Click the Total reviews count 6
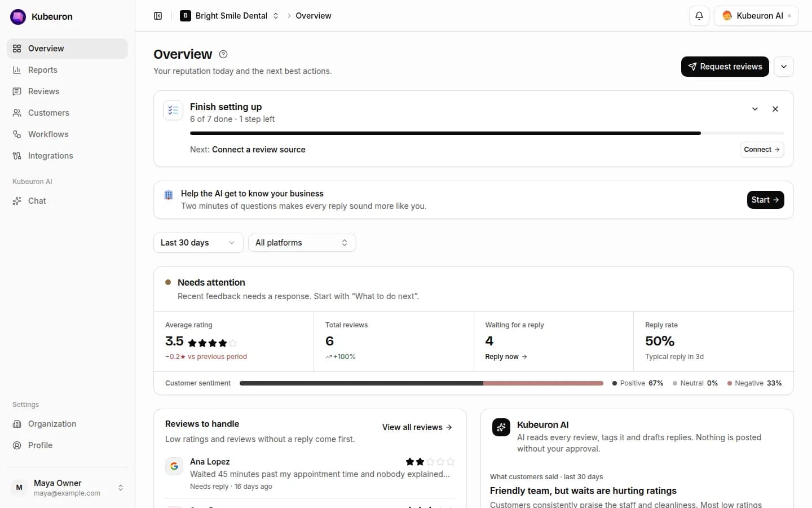This screenshot has width=812, height=508. point(329,341)
